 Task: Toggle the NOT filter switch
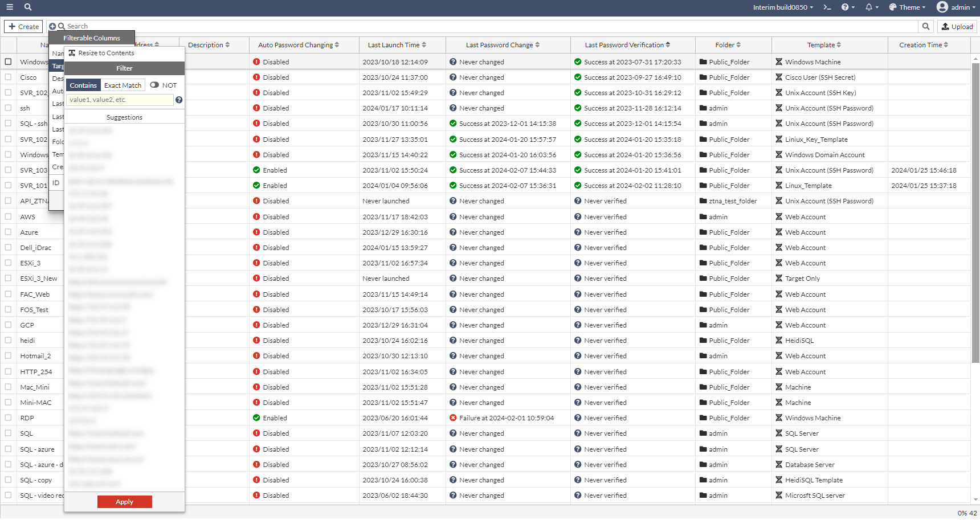pyautogui.click(x=154, y=85)
